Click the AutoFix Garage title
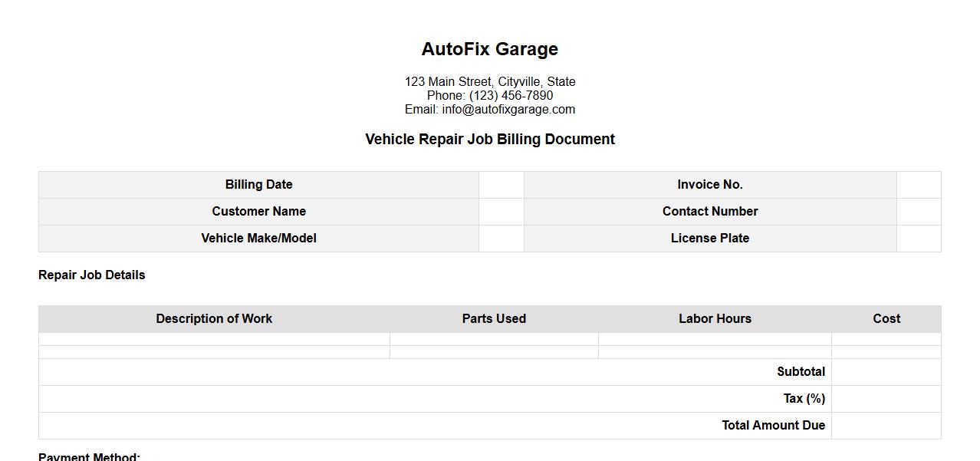This screenshot has height=461, width=980. point(489,49)
